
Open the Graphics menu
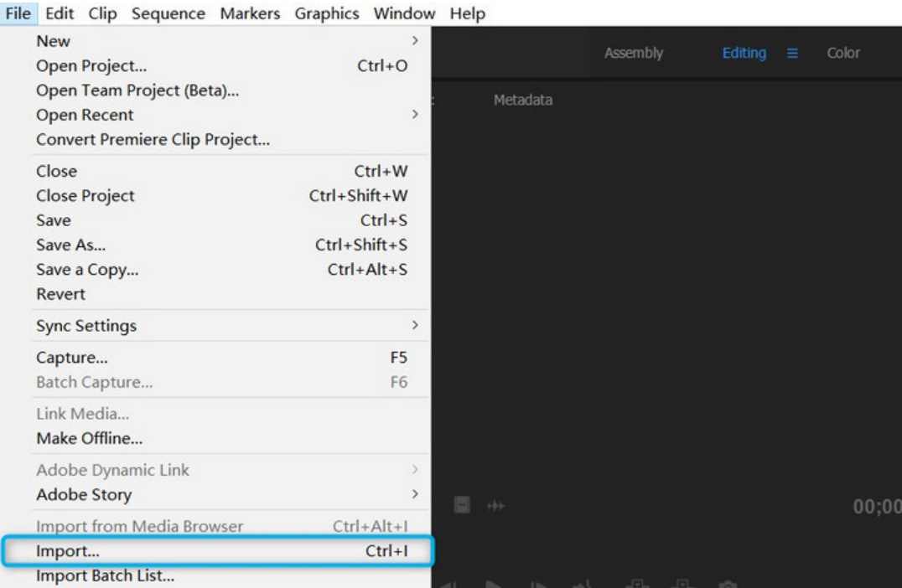click(327, 13)
